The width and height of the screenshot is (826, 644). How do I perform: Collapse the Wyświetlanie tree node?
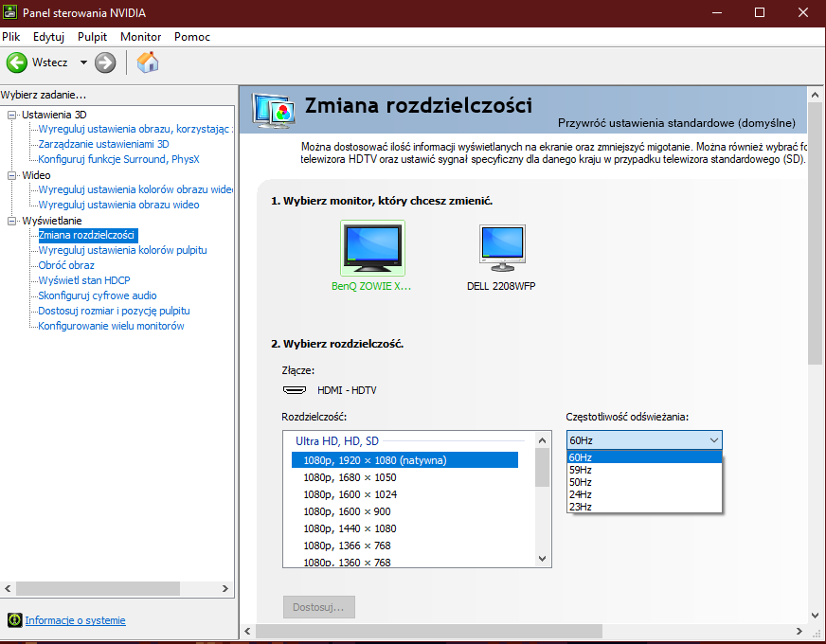click(x=11, y=222)
